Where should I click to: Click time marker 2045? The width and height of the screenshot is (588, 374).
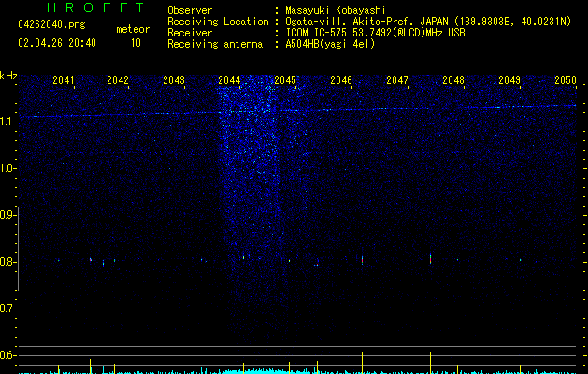click(285, 79)
